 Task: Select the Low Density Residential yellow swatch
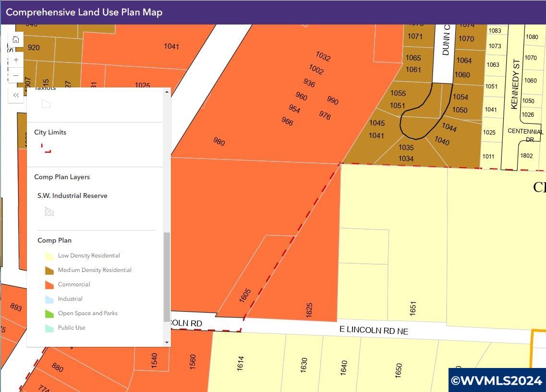click(x=49, y=256)
